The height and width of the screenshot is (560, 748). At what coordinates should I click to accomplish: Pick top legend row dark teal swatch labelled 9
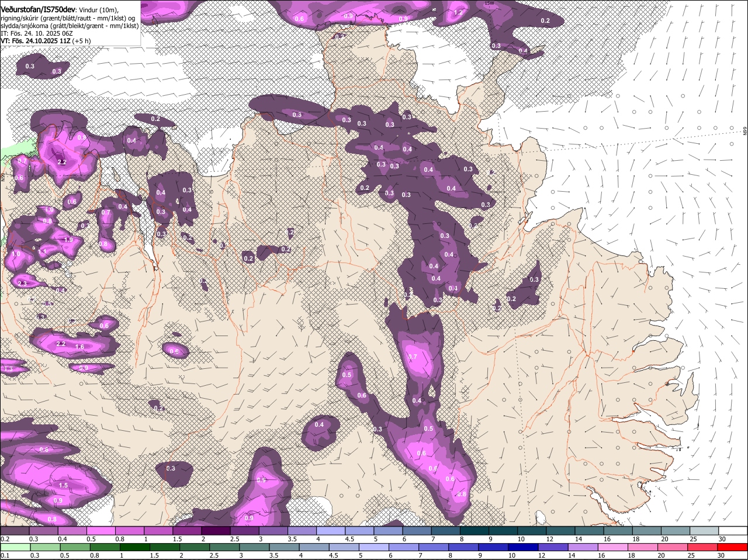[x=503, y=530]
